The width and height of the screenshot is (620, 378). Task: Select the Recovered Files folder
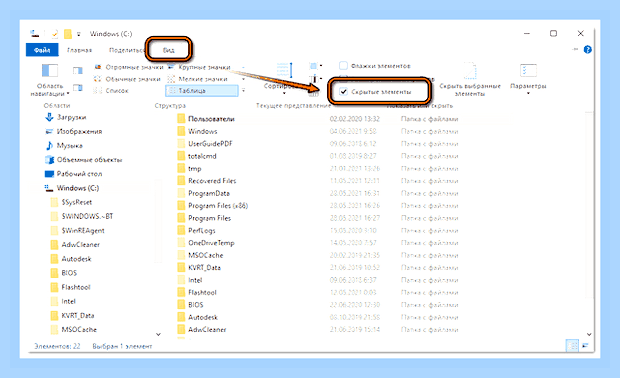click(212, 181)
